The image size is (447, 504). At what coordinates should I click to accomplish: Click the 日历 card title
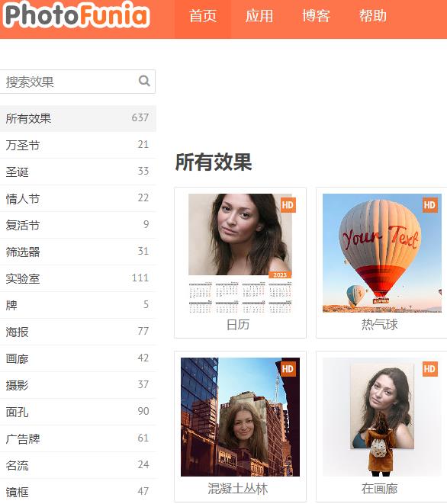(x=238, y=325)
